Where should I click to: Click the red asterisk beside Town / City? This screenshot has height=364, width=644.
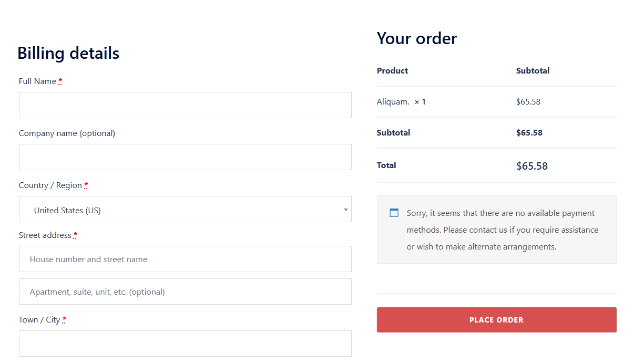click(64, 320)
